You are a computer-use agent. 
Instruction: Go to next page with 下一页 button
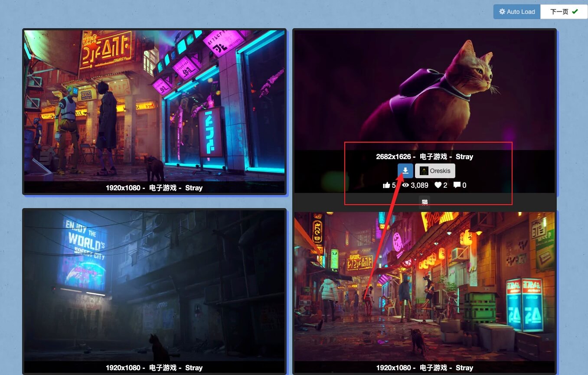(564, 12)
